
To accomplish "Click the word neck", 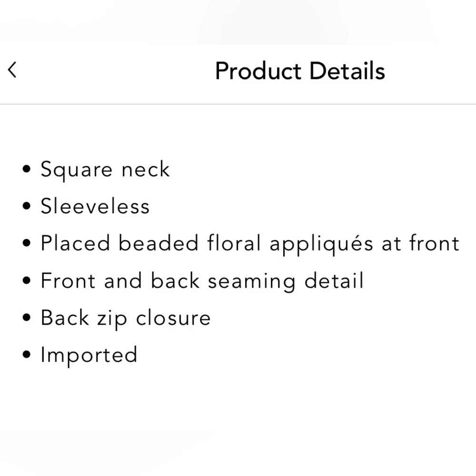I will (x=145, y=170).
